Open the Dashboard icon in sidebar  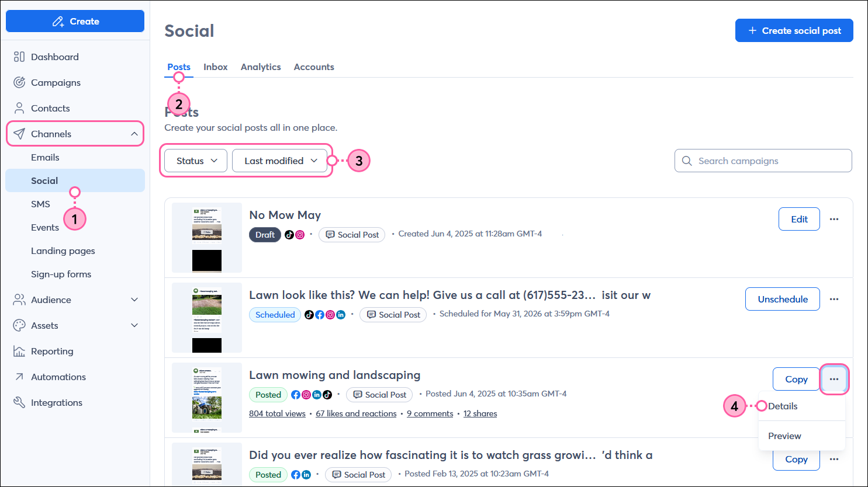19,57
